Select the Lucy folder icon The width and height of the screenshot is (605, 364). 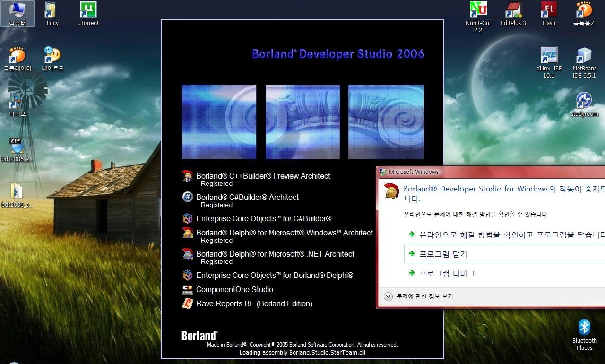(x=52, y=10)
